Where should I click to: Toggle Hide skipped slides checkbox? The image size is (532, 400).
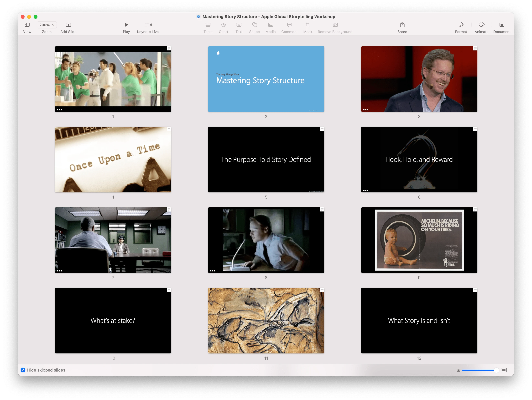click(x=23, y=370)
